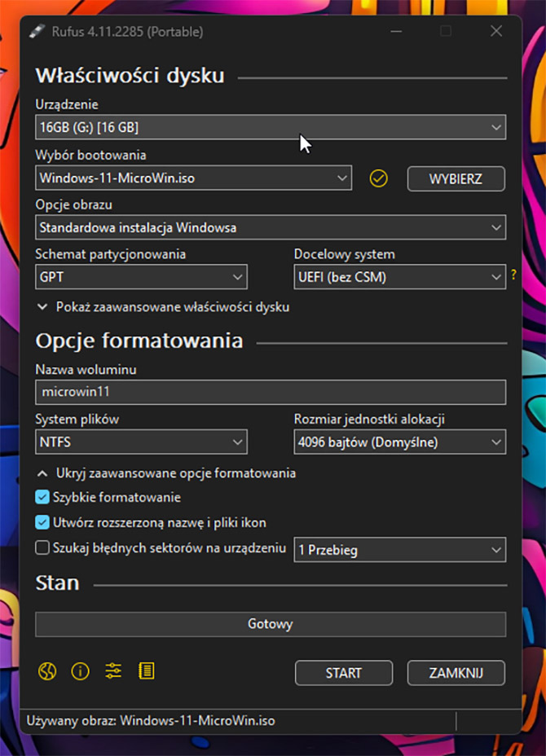This screenshot has width=546, height=756.
Task: Open the Wybór bootowania dropdown
Action: [x=193, y=178]
